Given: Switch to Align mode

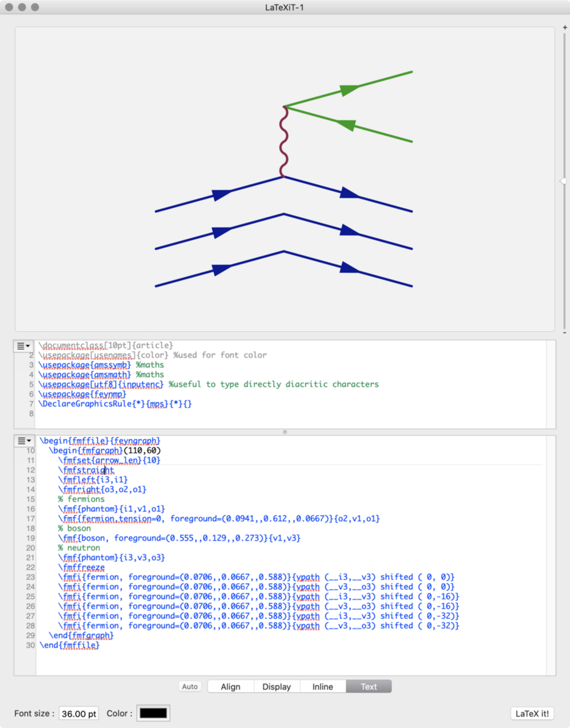Looking at the screenshot, I should point(231,686).
